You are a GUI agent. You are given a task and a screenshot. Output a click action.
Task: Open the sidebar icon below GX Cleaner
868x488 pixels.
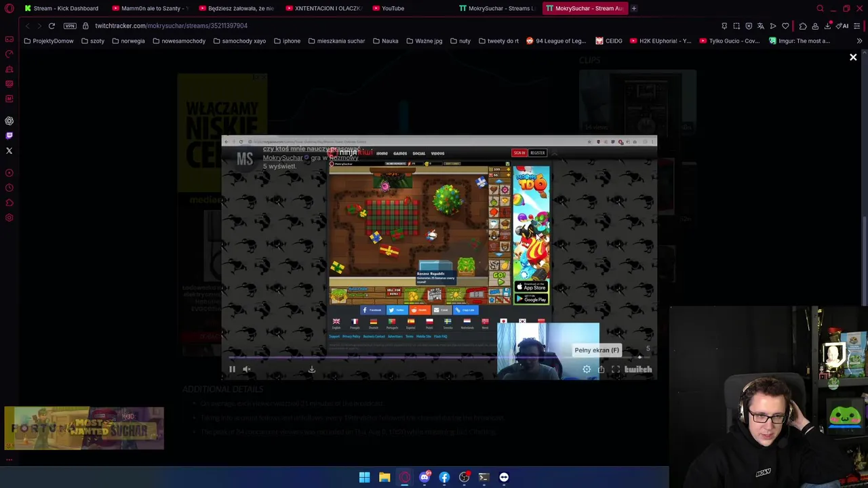9,84
